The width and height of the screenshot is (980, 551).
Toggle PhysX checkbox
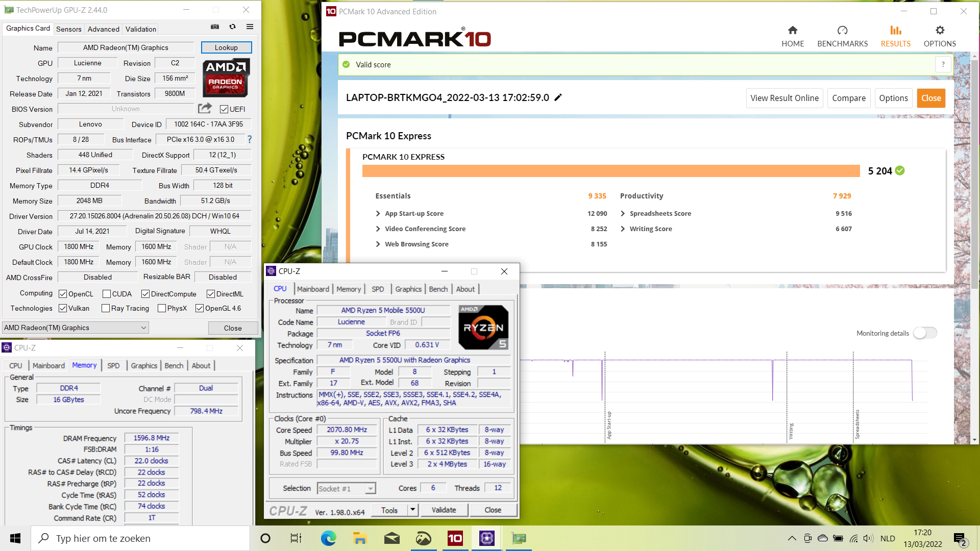(162, 308)
